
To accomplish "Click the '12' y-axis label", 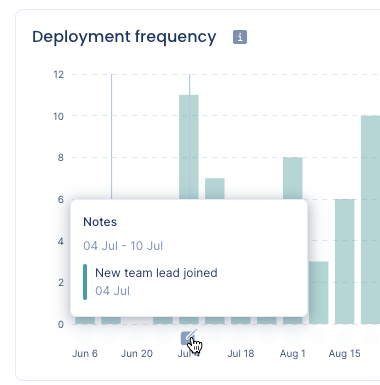I will 58,75.
